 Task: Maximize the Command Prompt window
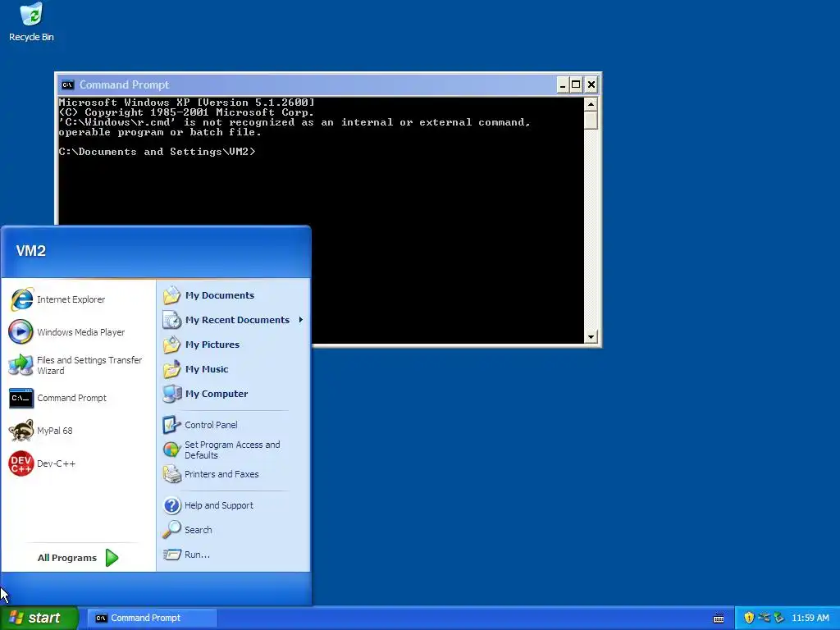(x=576, y=84)
